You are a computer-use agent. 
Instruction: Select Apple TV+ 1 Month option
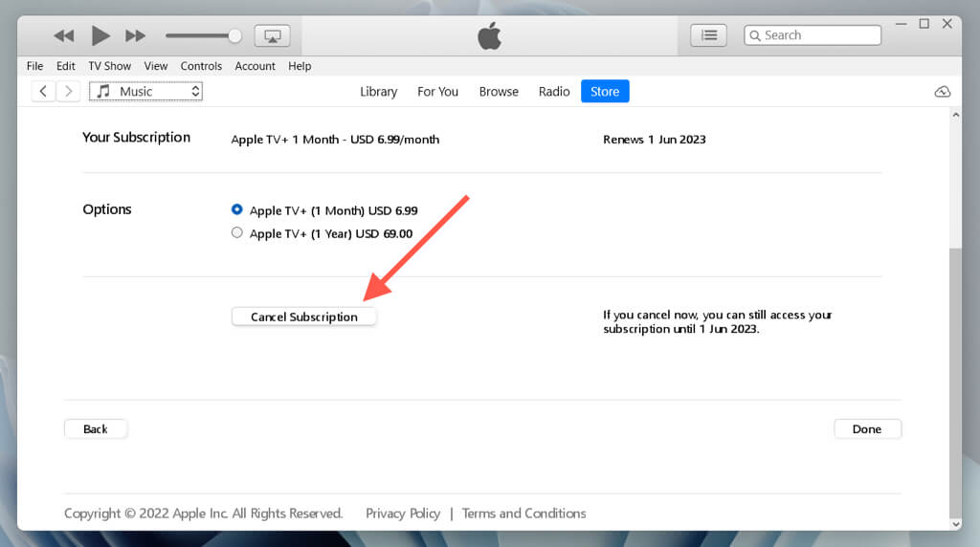pos(237,210)
